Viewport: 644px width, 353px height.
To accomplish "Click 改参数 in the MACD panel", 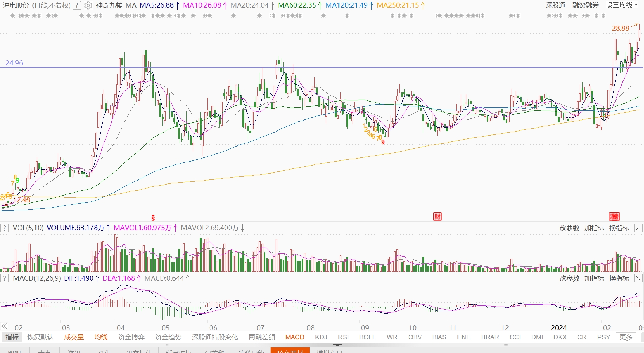I will click(x=570, y=278).
